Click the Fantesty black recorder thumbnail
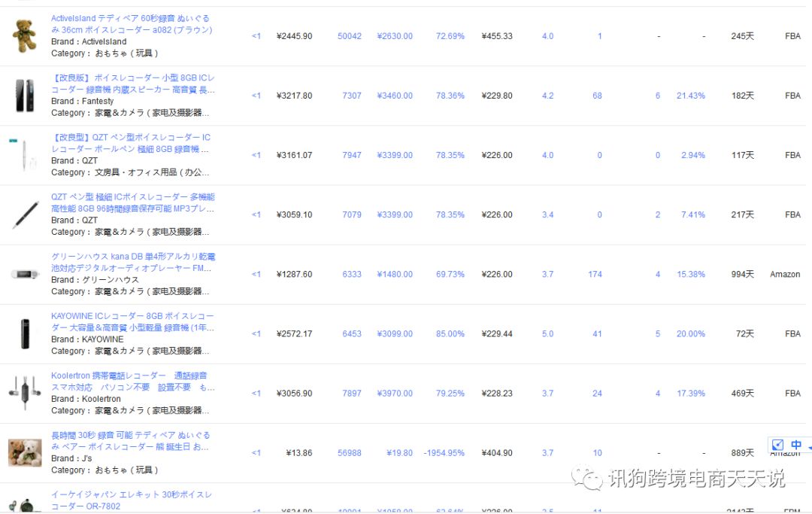This screenshot has width=812, height=514. 24,96
